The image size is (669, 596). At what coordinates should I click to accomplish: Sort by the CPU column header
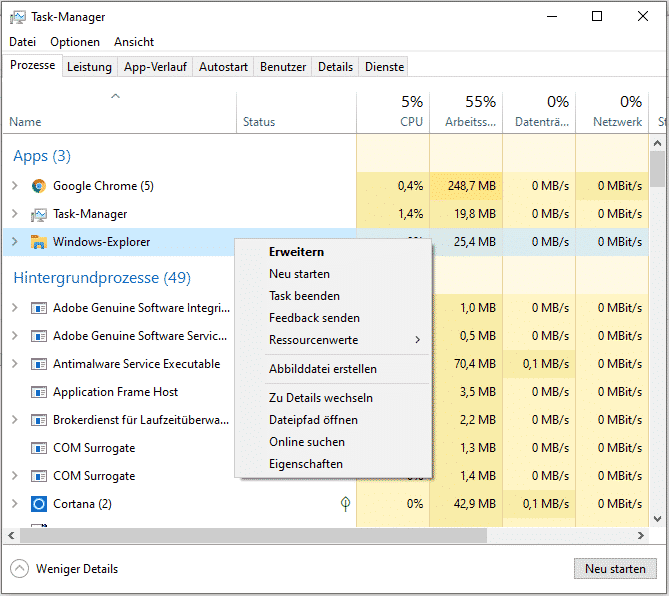[x=393, y=112]
